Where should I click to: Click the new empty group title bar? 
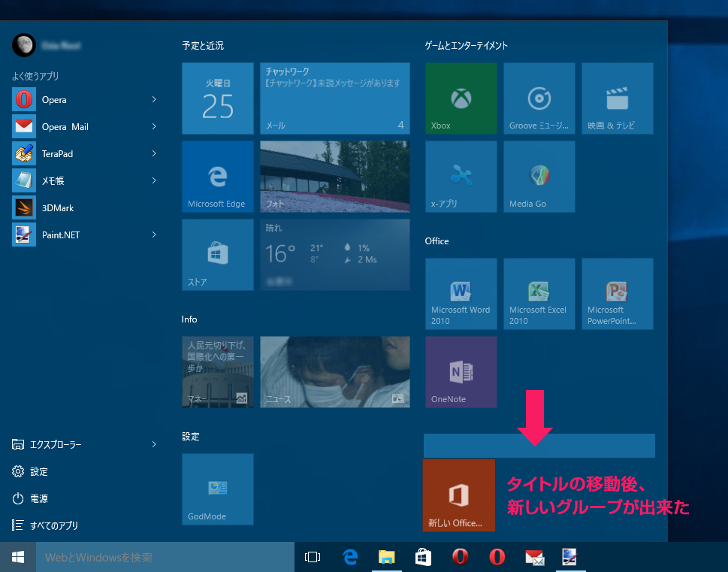pyautogui.click(x=539, y=446)
